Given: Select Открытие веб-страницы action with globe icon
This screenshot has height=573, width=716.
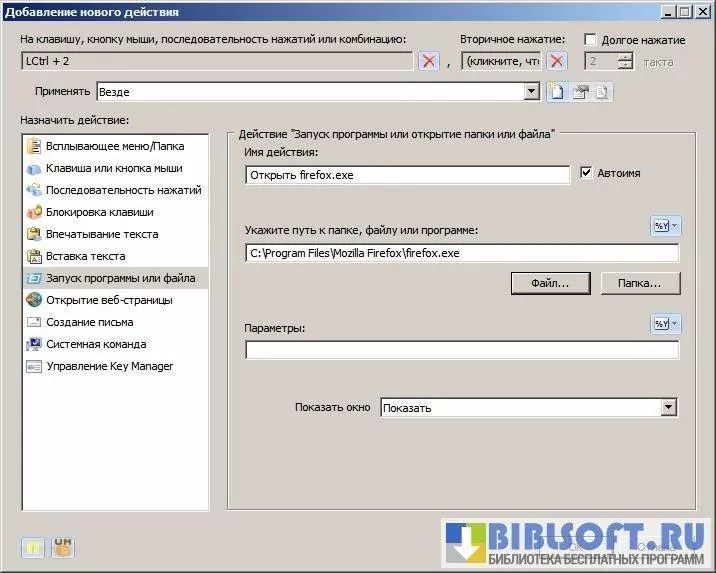Looking at the screenshot, I should pyautogui.click(x=109, y=300).
